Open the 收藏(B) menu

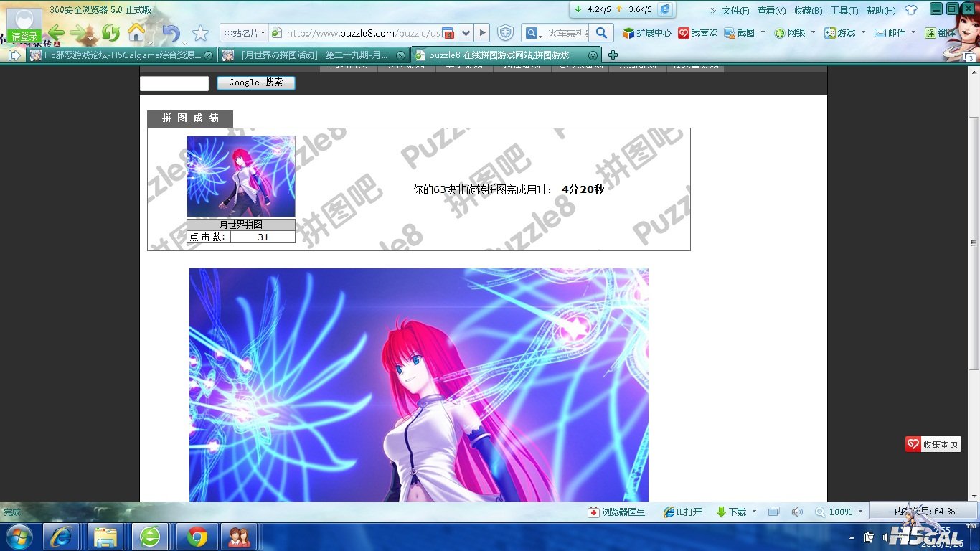(808, 10)
